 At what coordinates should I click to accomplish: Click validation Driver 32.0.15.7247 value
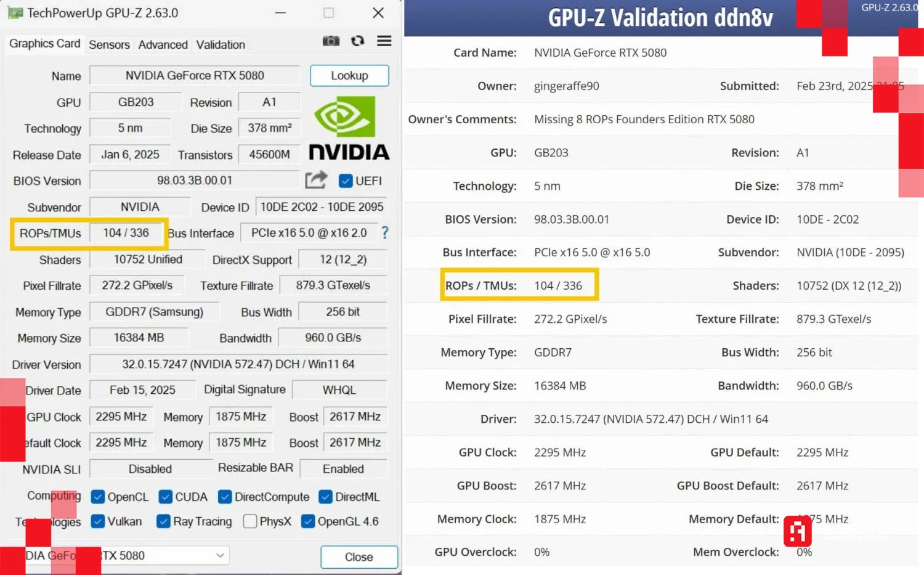(x=651, y=419)
